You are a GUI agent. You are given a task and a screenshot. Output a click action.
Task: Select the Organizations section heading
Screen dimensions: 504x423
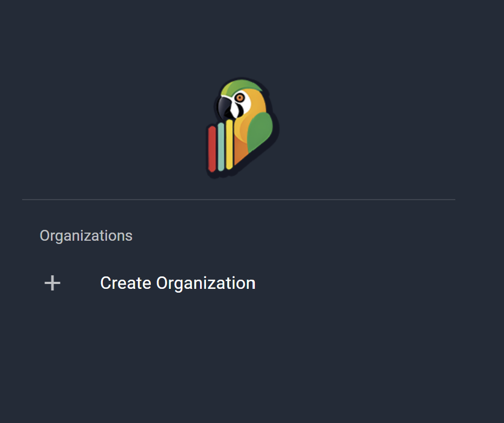tap(86, 236)
